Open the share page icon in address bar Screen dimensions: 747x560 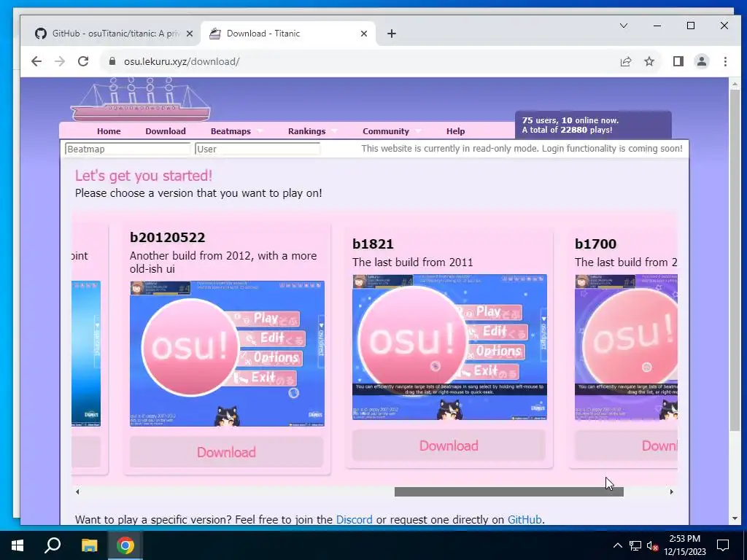[x=625, y=61]
